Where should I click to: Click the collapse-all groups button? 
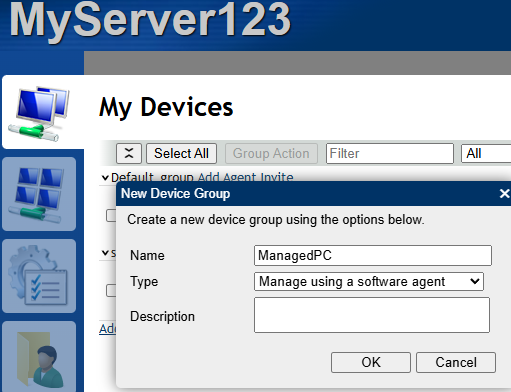click(x=129, y=153)
